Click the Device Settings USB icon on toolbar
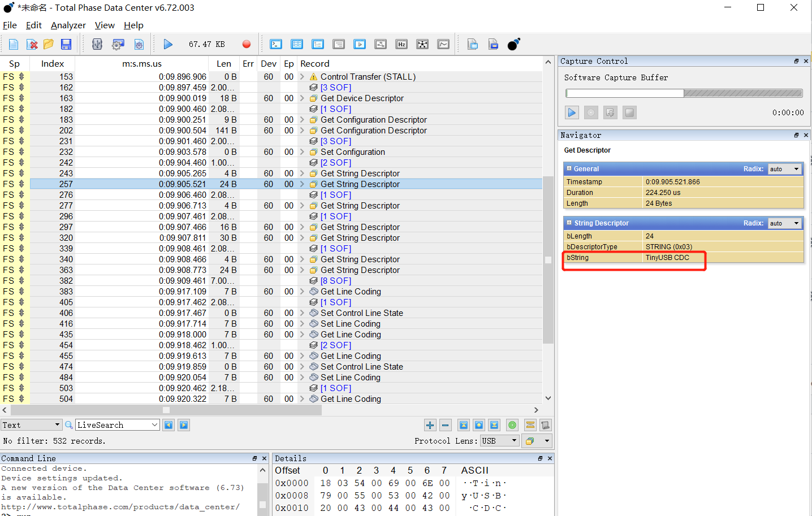812x516 pixels. (x=97, y=44)
